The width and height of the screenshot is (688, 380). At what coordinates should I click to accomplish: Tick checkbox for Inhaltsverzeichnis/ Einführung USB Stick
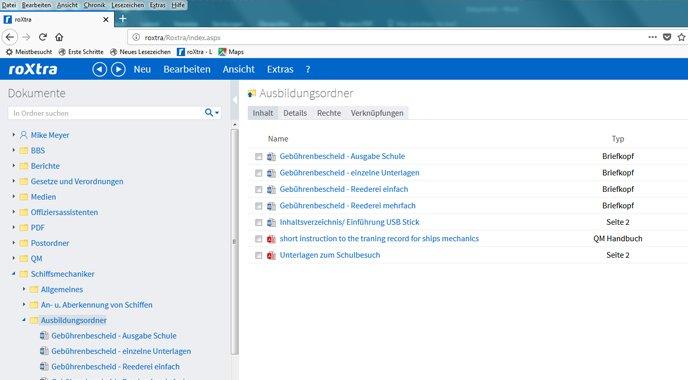tap(258, 222)
